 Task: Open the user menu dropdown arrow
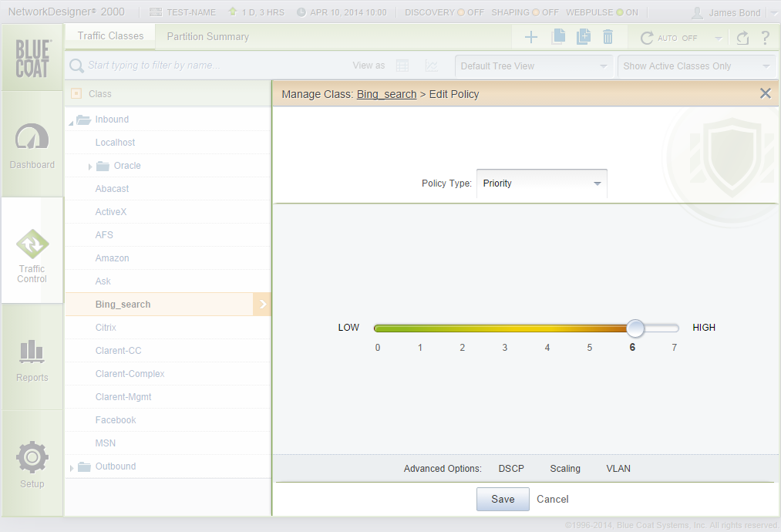point(774,13)
